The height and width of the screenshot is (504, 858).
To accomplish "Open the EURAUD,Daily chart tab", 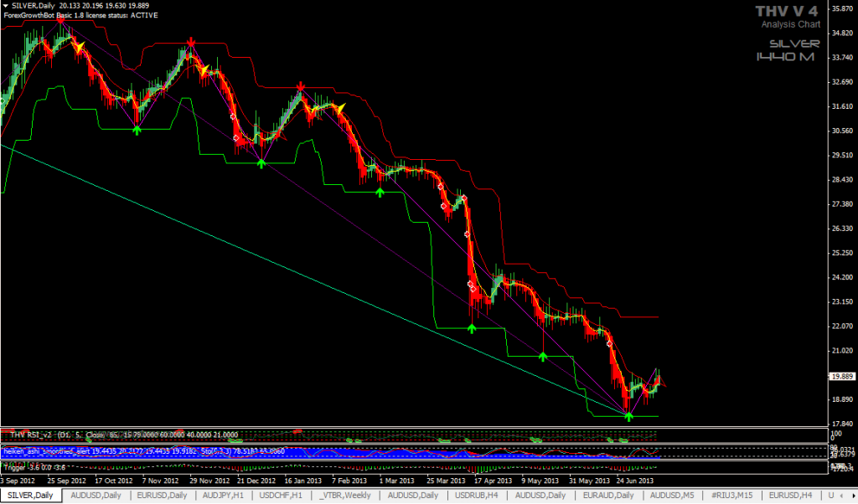I will [x=608, y=496].
